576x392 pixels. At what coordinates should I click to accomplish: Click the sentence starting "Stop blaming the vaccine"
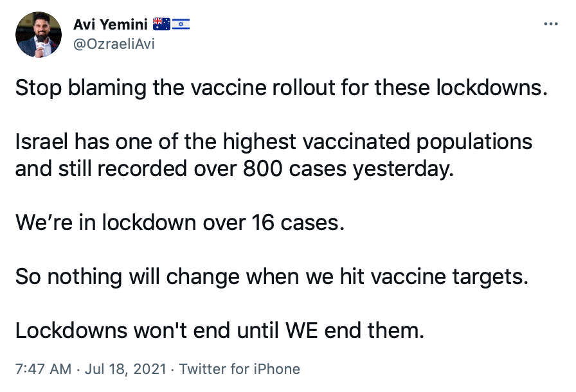point(280,87)
